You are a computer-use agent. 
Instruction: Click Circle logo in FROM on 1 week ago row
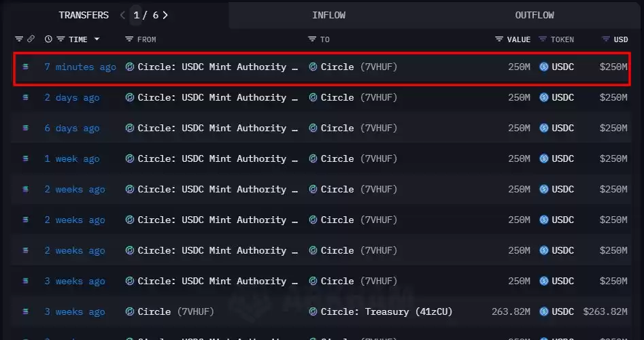(130, 158)
